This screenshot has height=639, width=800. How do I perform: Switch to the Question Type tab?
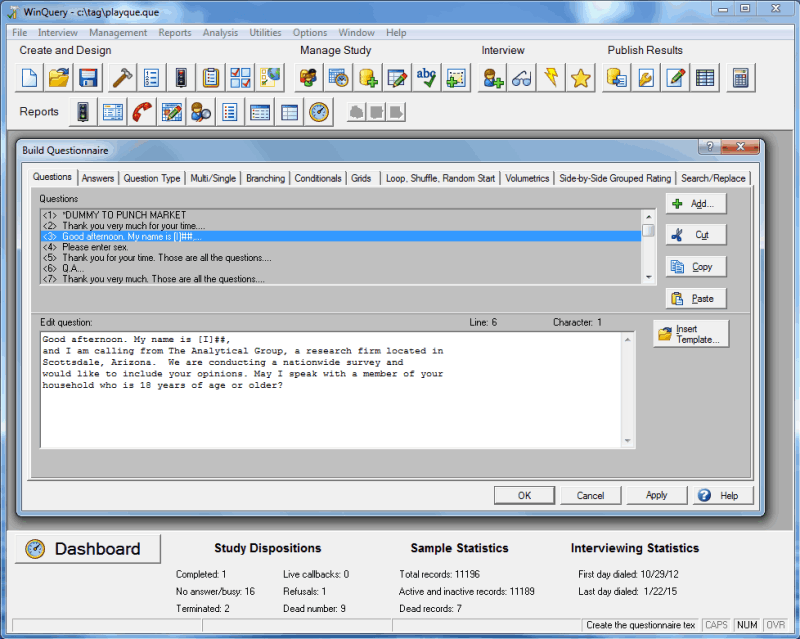click(152, 178)
